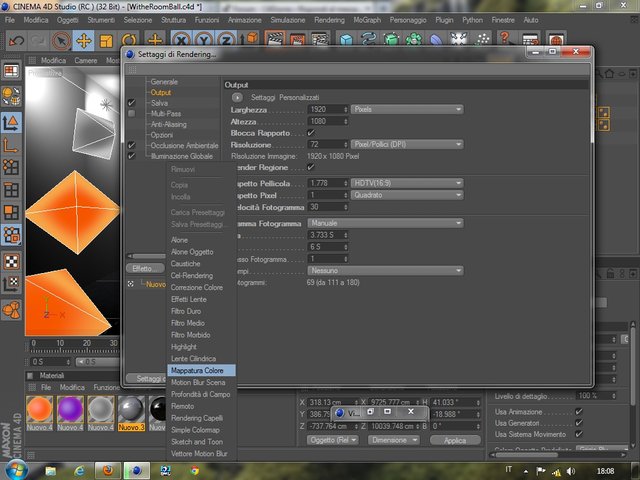Click the Applica button
The width and height of the screenshot is (640, 480).
(x=455, y=440)
